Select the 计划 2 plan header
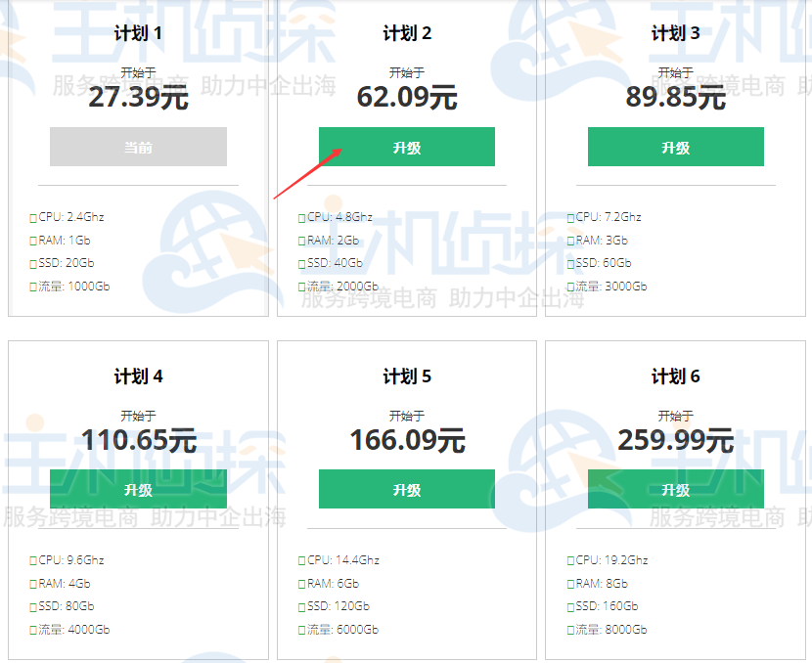The image size is (812, 663). (x=406, y=32)
